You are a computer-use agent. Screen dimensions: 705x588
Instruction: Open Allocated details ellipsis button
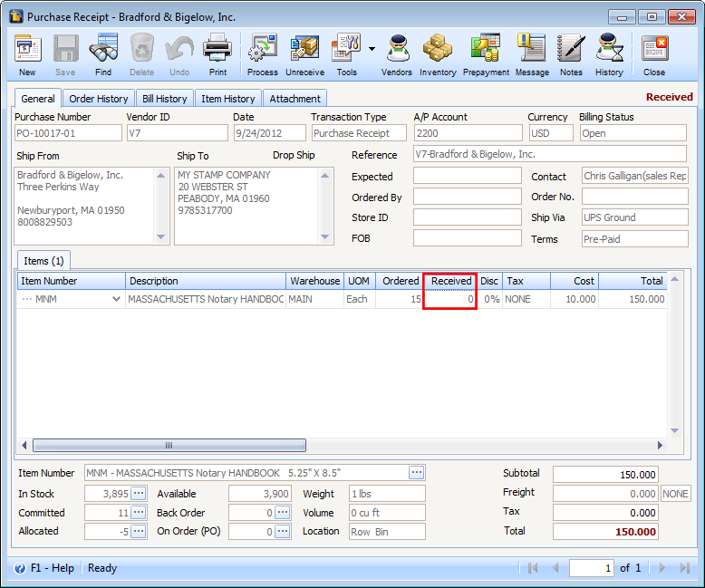pyautogui.click(x=139, y=531)
